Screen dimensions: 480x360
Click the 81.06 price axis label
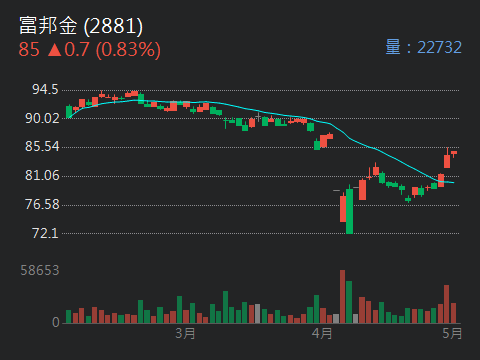[x=42, y=175]
